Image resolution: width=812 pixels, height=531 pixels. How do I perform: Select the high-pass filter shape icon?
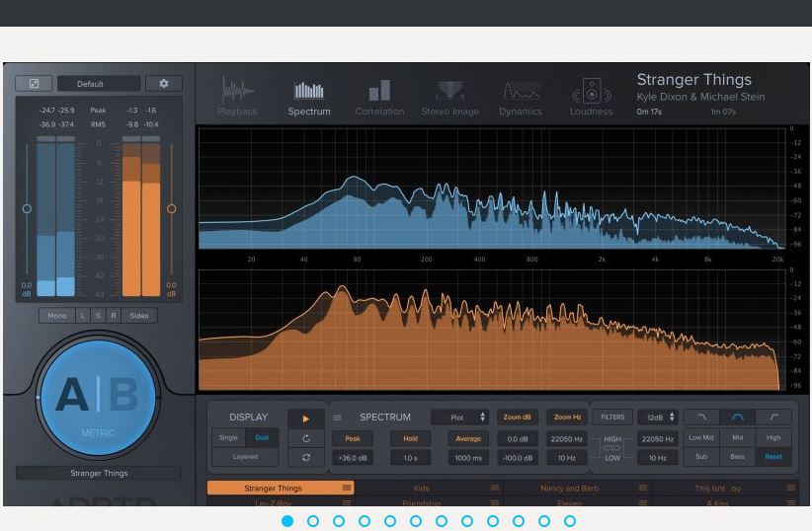click(x=773, y=417)
